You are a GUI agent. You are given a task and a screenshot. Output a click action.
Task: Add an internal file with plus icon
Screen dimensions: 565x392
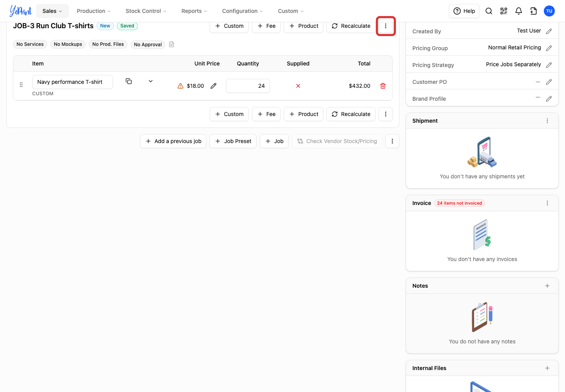[547, 368]
